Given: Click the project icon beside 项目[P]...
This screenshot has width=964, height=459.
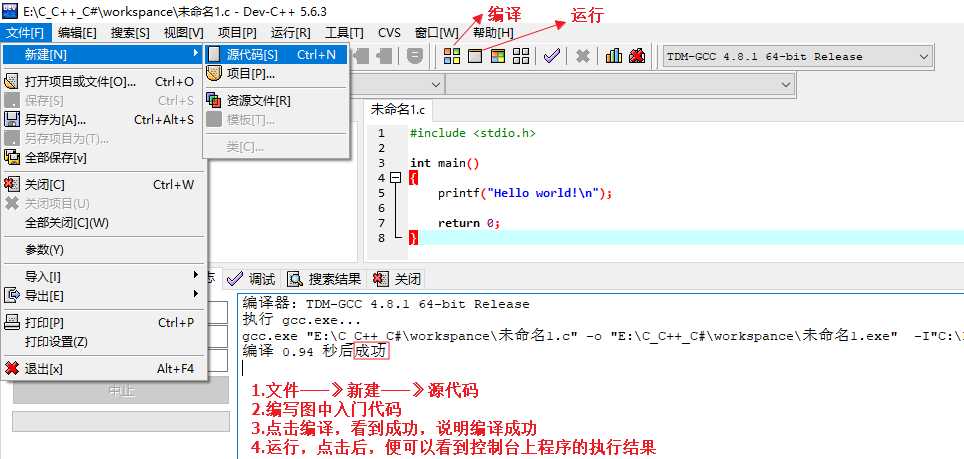Looking at the screenshot, I should [214, 74].
